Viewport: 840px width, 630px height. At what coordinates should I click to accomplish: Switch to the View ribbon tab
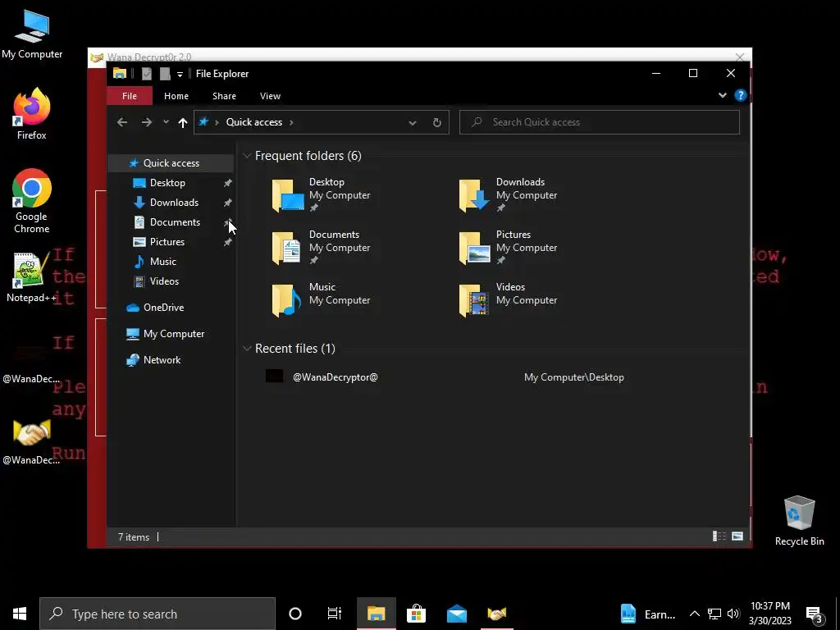pyautogui.click(x=270, y=96)
